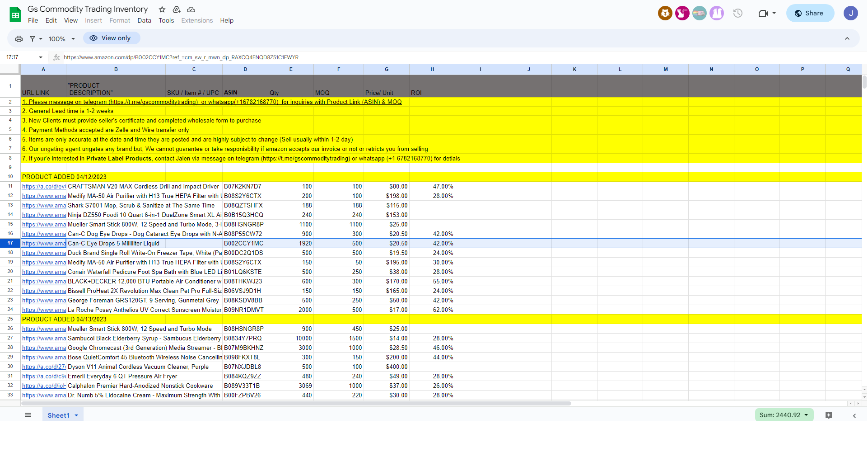
Task: Click the General Lead time note row
Action: tap(441, 111)
